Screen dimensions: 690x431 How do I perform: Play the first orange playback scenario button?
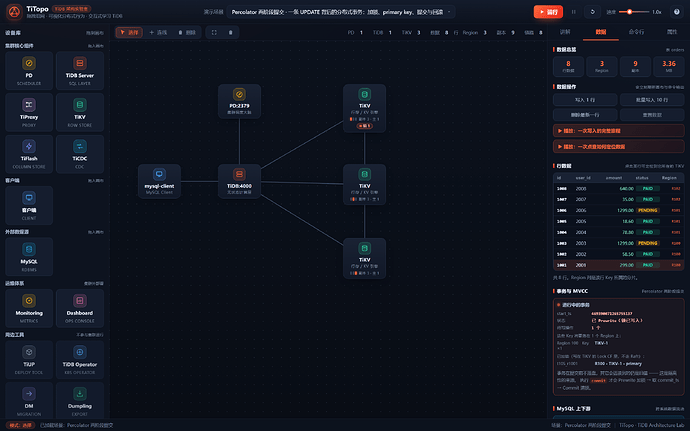coord(618,131)
